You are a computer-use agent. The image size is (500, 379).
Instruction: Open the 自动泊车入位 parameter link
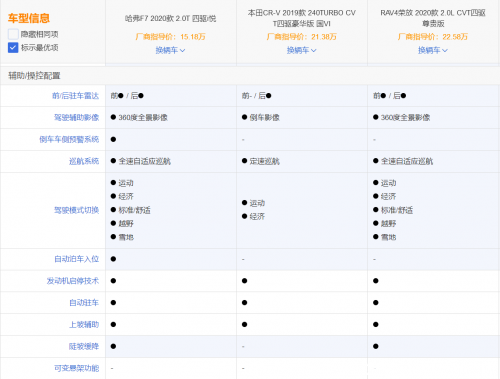point(76,259)
